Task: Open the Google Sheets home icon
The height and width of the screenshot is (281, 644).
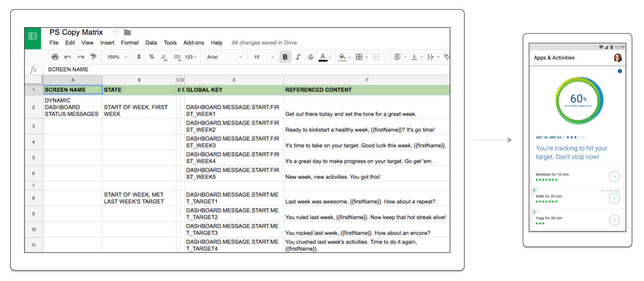Action: tap(33, 38)
